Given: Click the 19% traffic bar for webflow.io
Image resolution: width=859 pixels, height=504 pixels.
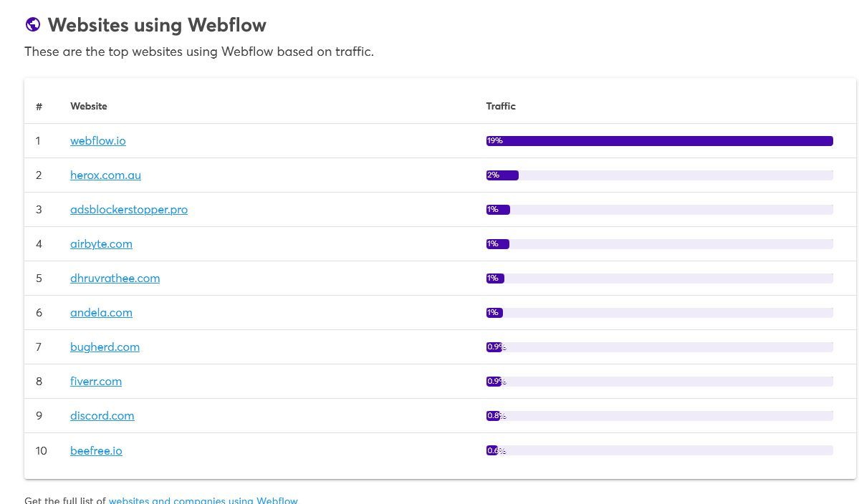Looking at the screenshot, I should click(x=660, y=140).
